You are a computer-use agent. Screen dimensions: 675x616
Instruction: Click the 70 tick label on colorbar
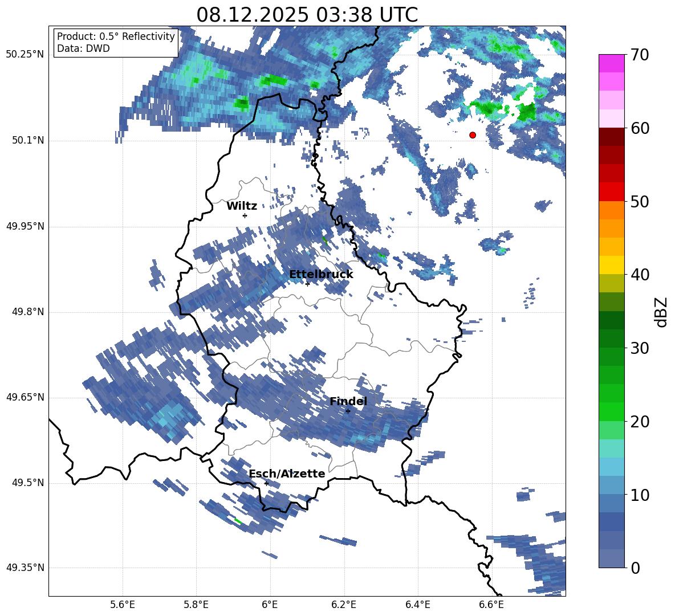[x=640, y=55]
